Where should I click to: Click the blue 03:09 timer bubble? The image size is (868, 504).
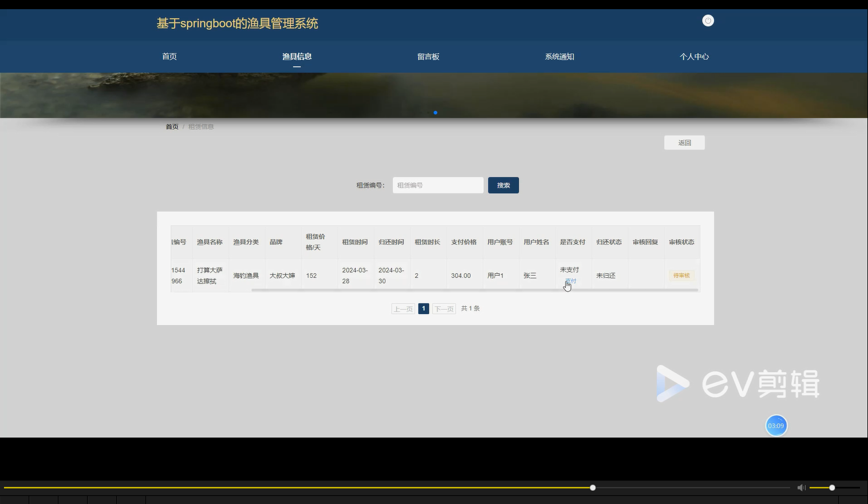click(776, 426)
